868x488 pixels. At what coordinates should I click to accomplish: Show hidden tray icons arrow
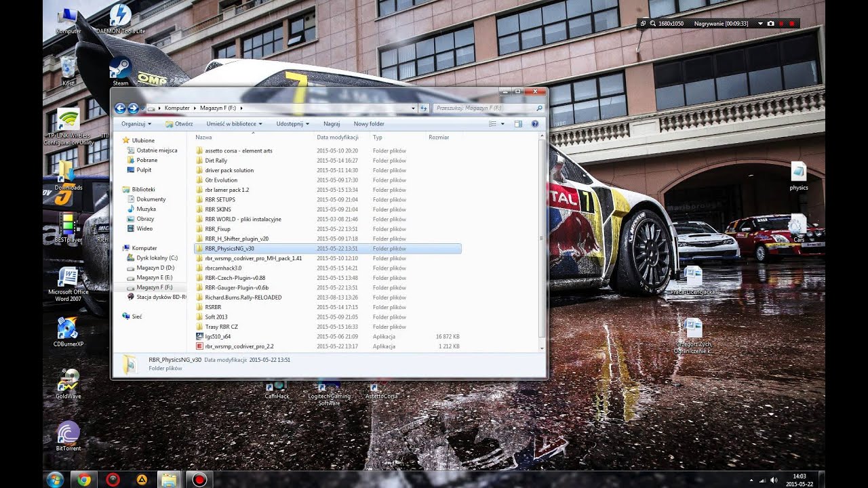point(751,480)
